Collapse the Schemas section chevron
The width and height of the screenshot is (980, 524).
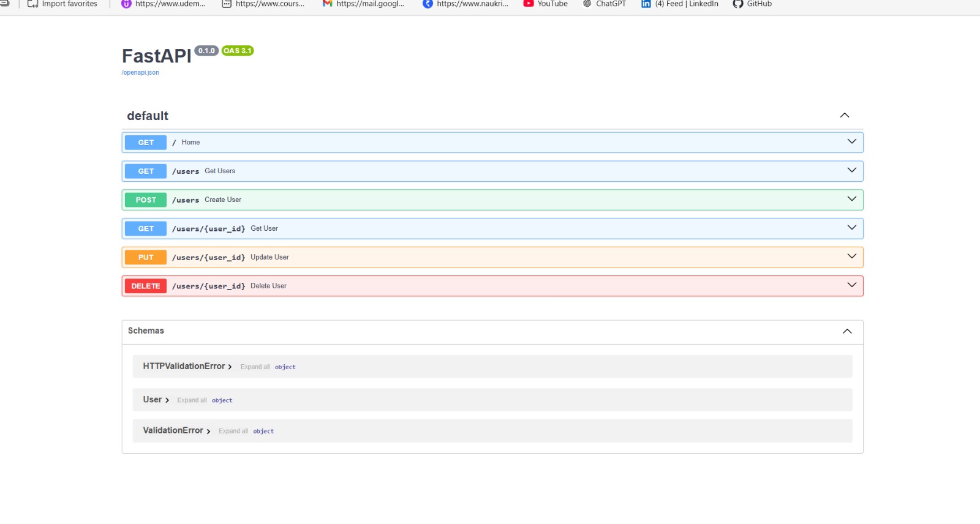click(847, 331)
